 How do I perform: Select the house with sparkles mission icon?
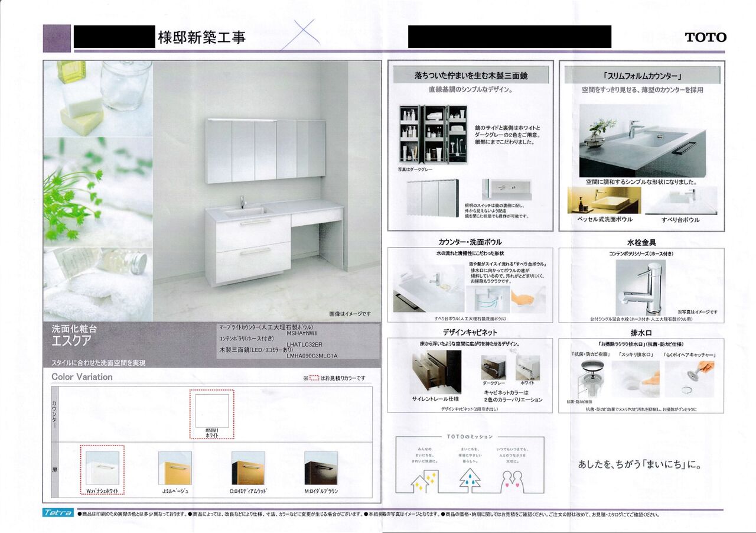click(424, 482)
